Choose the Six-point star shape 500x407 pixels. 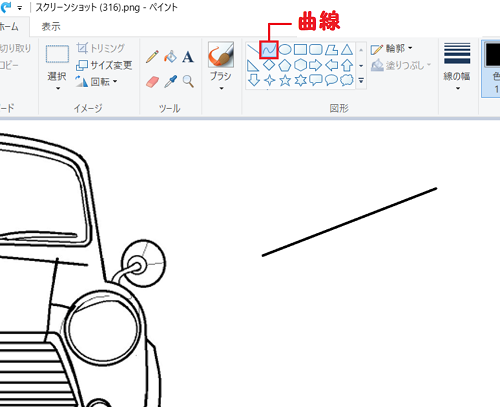(300, 80)
